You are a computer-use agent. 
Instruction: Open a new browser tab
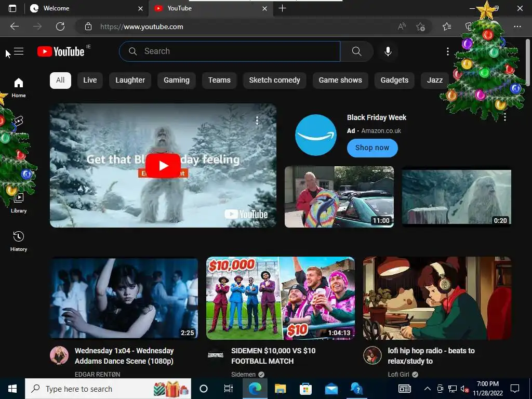(282, 8)
